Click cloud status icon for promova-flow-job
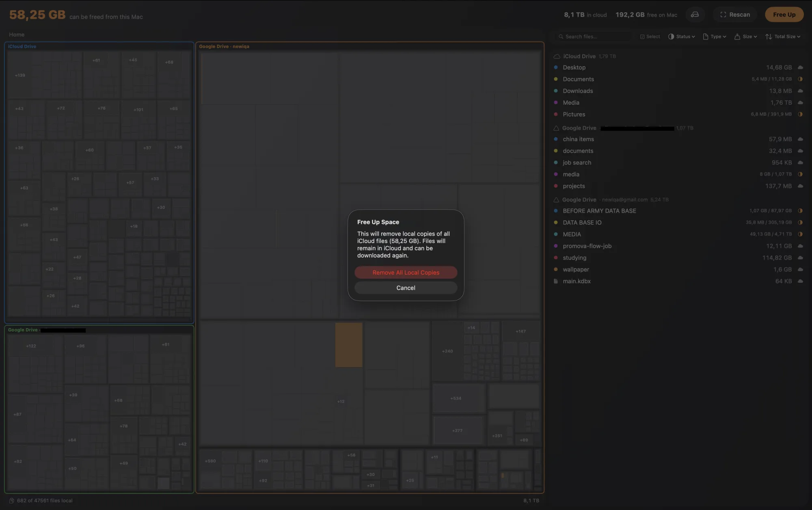812x510 pixels. coord(800,246)
